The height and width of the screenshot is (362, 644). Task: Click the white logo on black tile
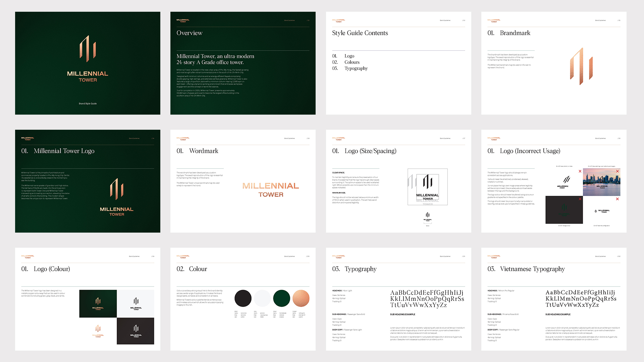click(x=136, y=331)
